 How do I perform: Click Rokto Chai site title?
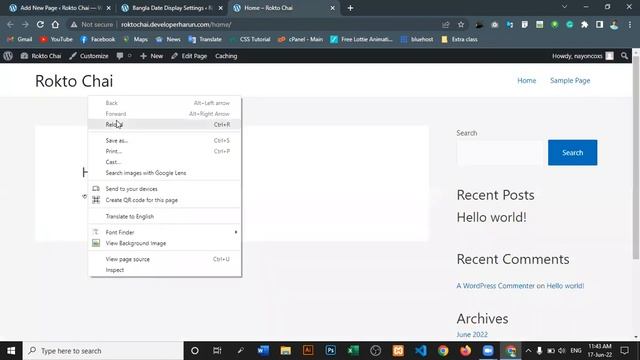point(74,81)
